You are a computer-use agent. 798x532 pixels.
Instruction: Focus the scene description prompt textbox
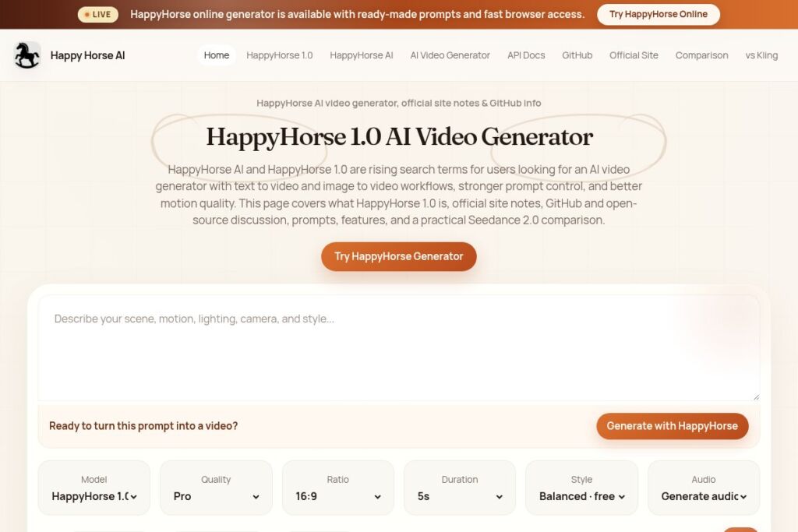click(x=398, y=348)
